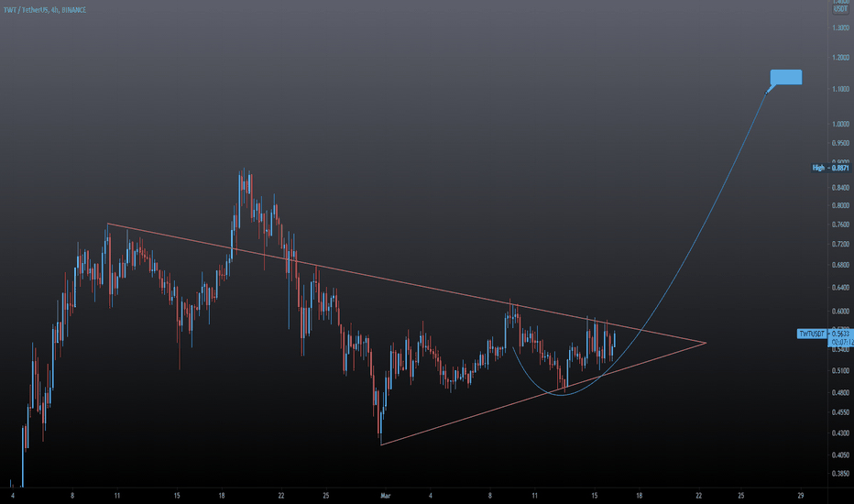Click the Mar month label on the time axis

tap(386, 496)
